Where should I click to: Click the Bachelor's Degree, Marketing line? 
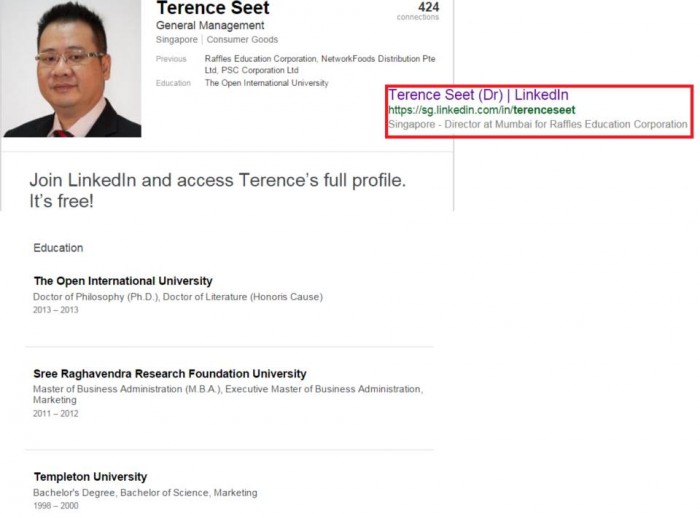coord(145,493)
